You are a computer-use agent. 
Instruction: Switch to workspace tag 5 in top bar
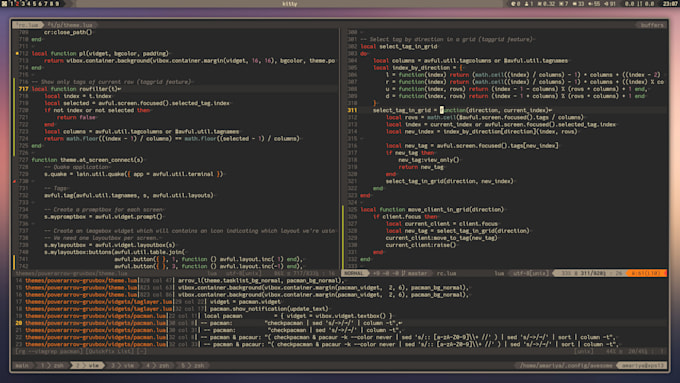click(34, 3)
